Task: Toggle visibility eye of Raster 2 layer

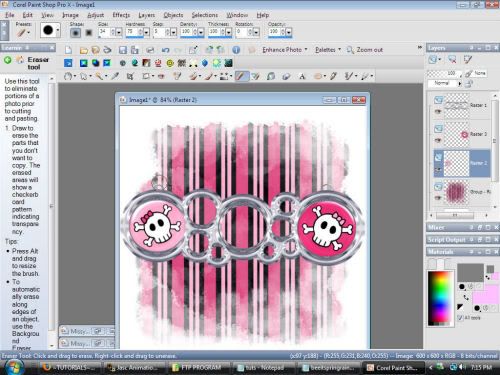Action: (x=438, y=170)
